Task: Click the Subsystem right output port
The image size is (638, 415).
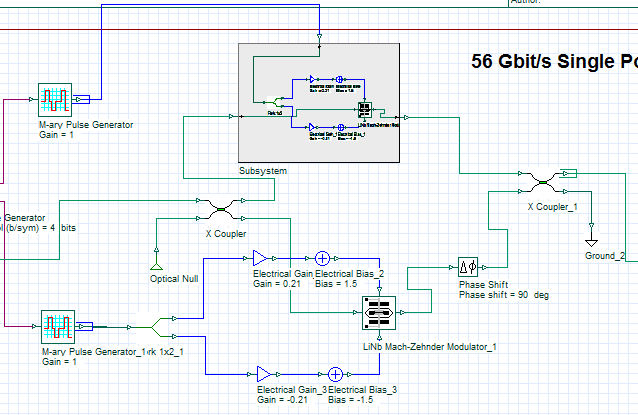Action: 406,118
